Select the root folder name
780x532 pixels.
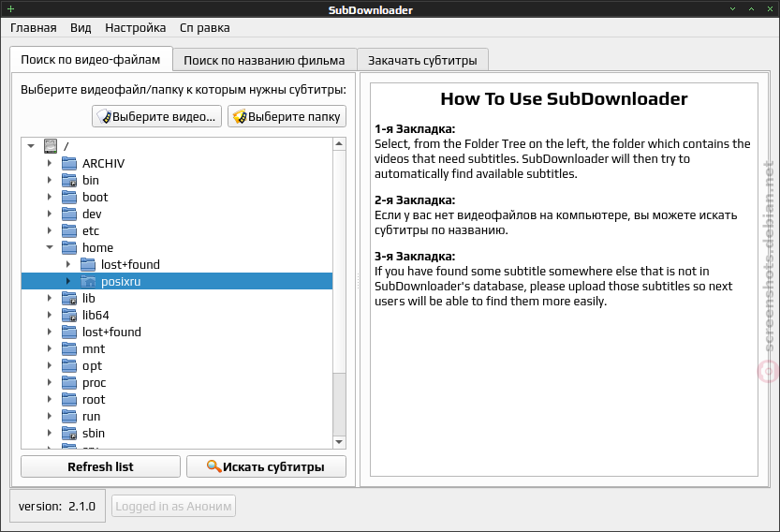pos(94,400)
